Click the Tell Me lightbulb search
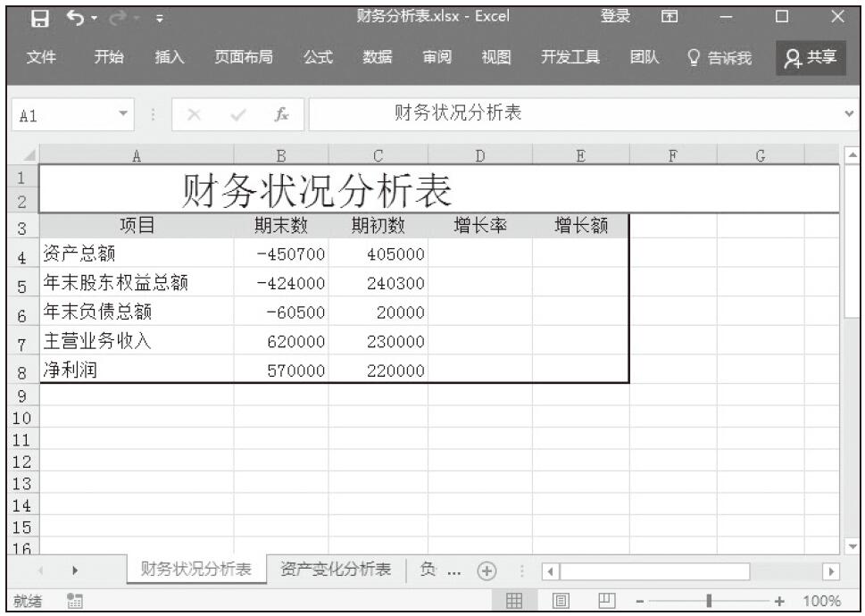The image size is (865, 616). (718, 59)
